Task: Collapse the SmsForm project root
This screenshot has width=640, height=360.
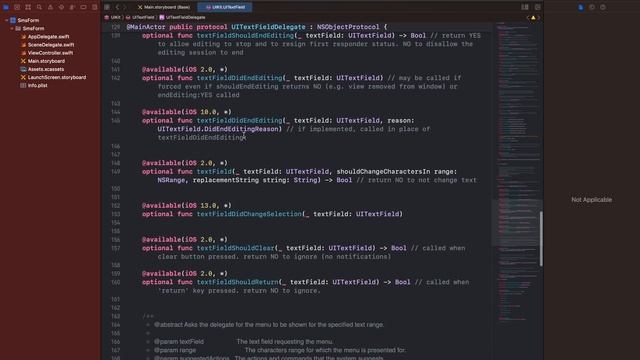Action: click(7, 20)
